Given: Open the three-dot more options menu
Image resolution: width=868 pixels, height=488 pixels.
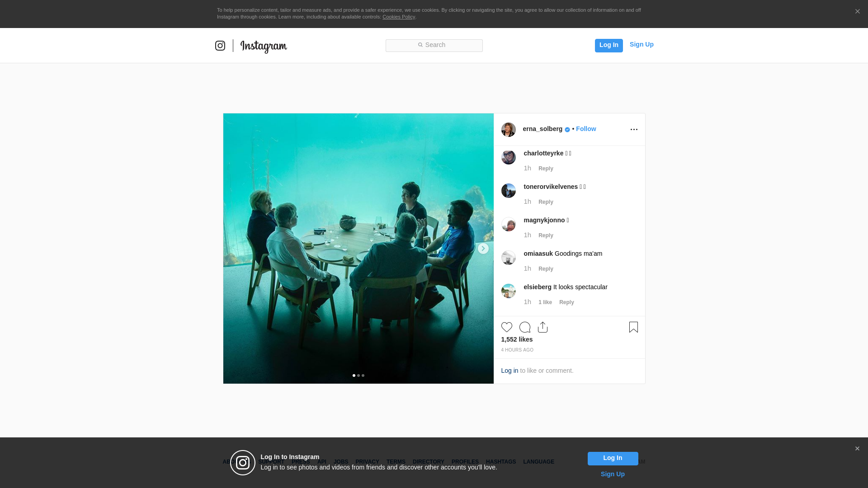Looking at the screenshot, I should point(634,130).
